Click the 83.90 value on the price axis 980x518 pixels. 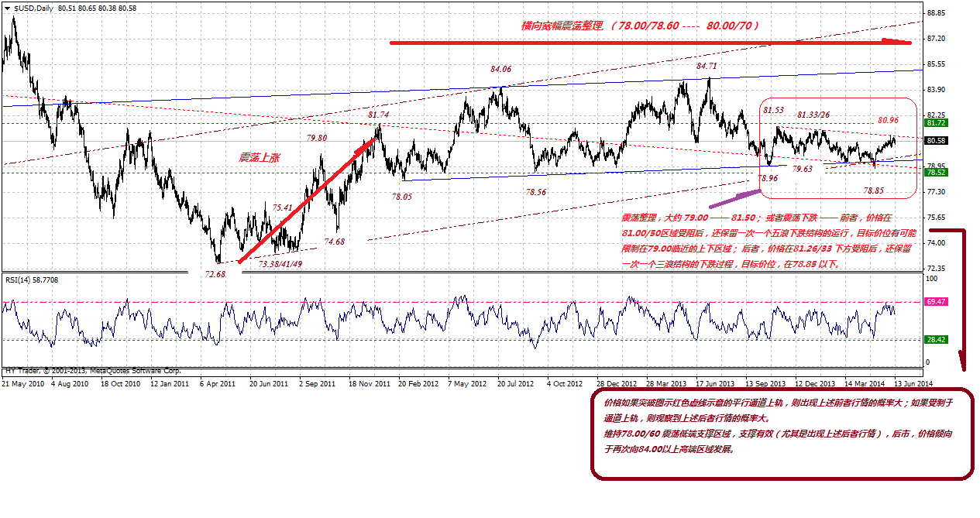(x=937, y=90)
